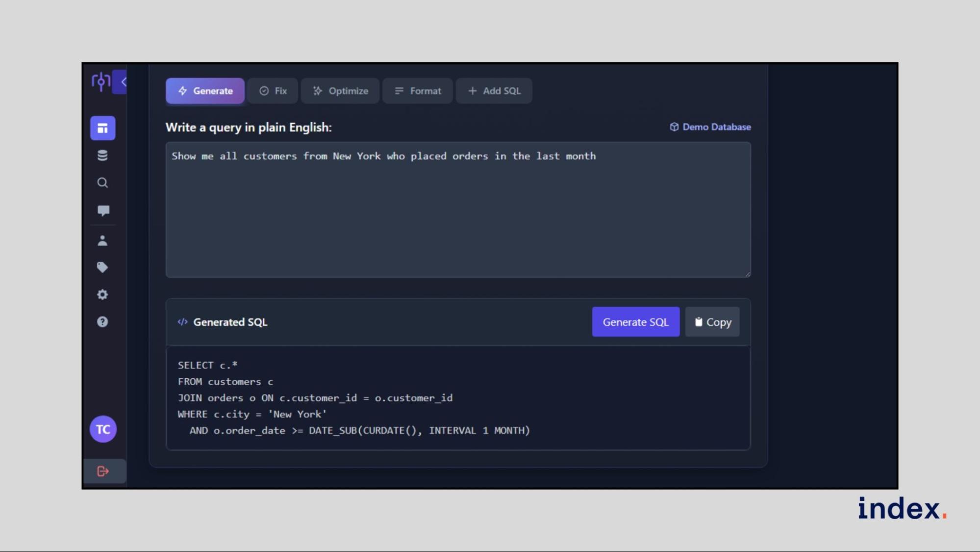Click the app logo at top
The width and height of the screenshot is (980, 552).
101,81
